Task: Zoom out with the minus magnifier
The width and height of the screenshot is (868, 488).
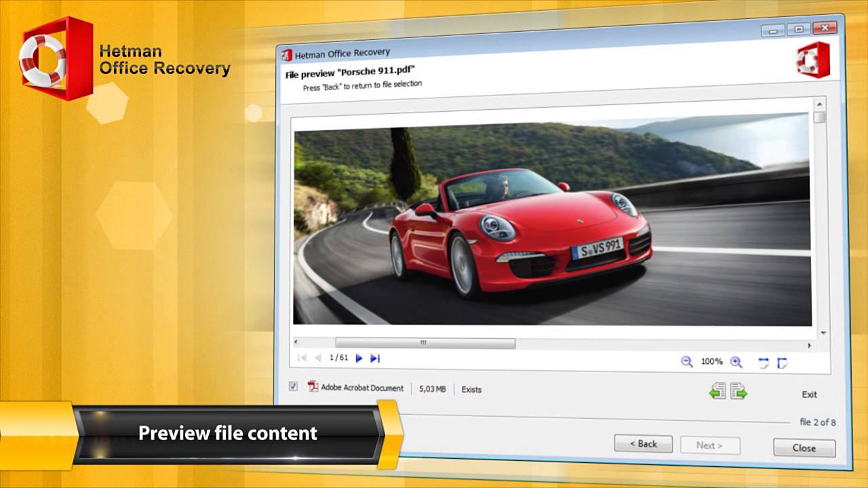Action: tap(687, 362)
